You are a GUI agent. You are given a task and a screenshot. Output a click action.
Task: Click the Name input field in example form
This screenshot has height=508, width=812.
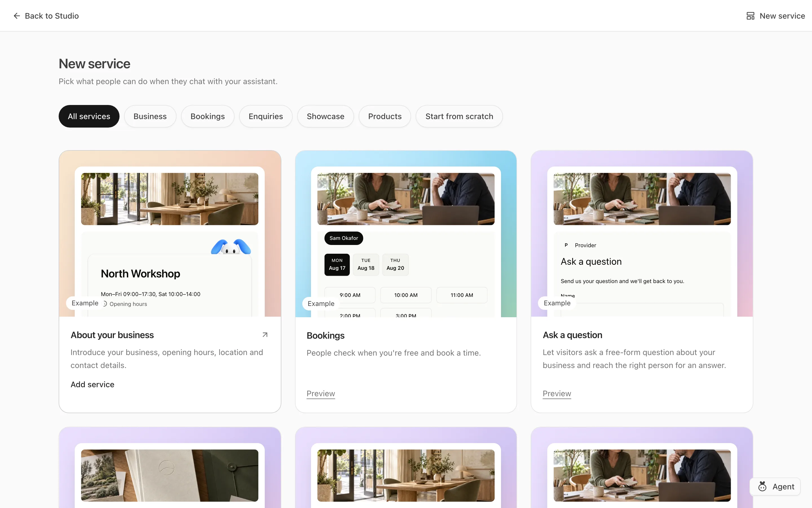[642, 309]
